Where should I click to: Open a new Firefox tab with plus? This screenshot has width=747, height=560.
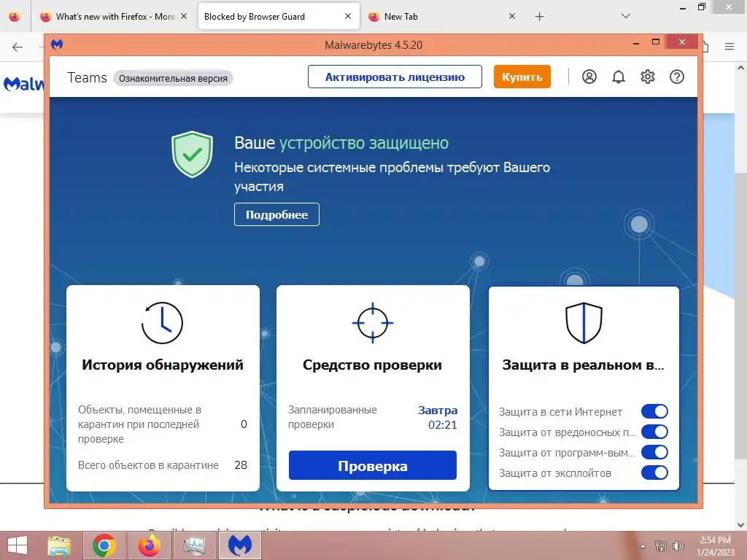coord(539,17)
